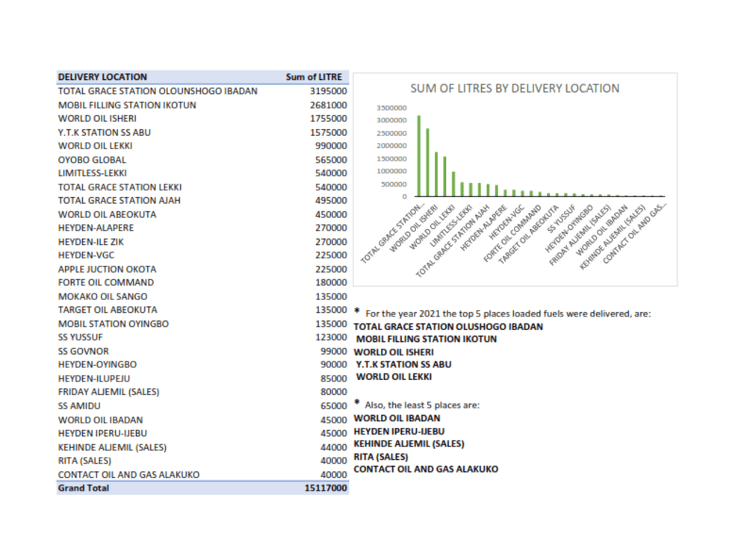Click the 500000 y-axis label
Image resolution: width=747 pixels, height=560 pixels.
(x=394, y=184)
